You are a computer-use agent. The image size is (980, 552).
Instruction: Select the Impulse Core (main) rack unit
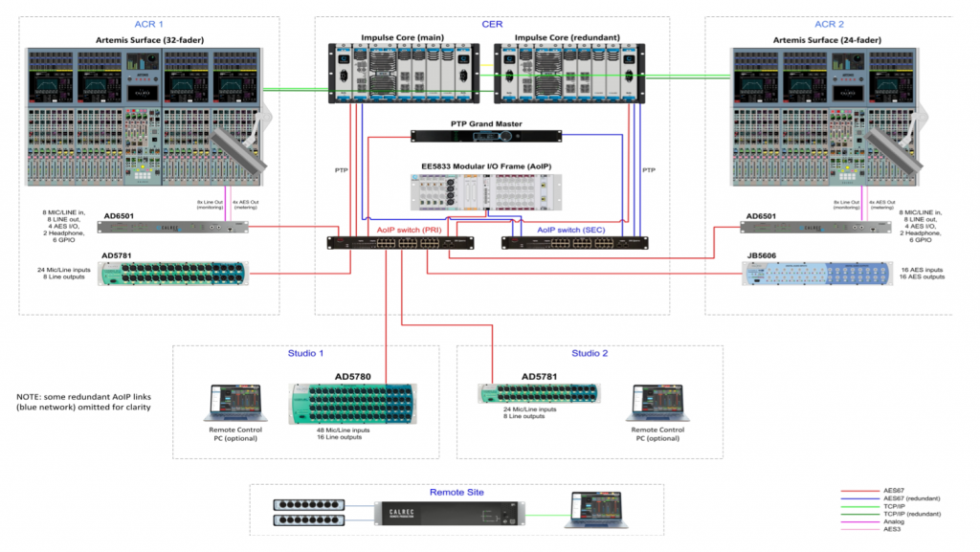coord(404,73)
